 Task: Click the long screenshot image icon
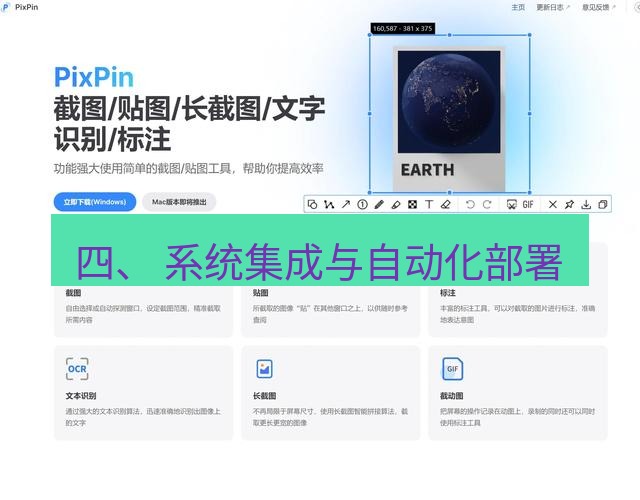coord(264,369)
